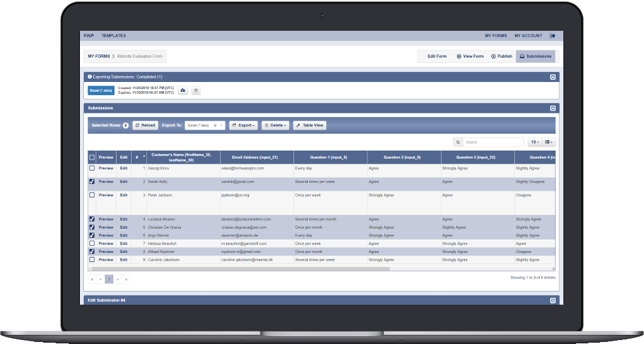Open TEMPLATES in the top navigation

[113, 35]
